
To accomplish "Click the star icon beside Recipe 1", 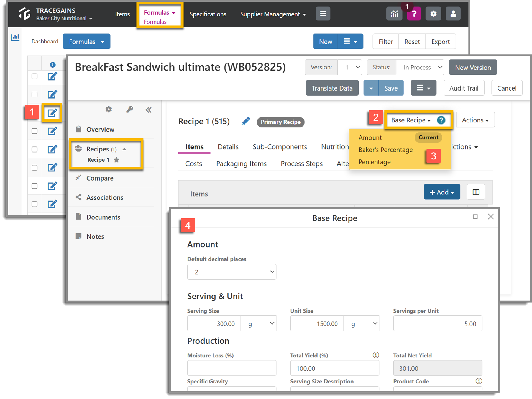I will pyautogui.click(x=117, y=160).
